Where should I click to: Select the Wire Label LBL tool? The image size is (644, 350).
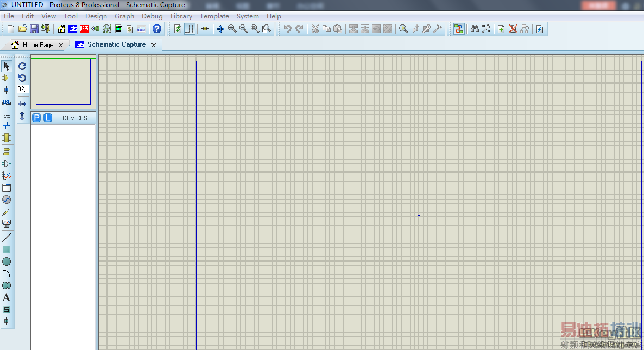(x=7, y=102)
